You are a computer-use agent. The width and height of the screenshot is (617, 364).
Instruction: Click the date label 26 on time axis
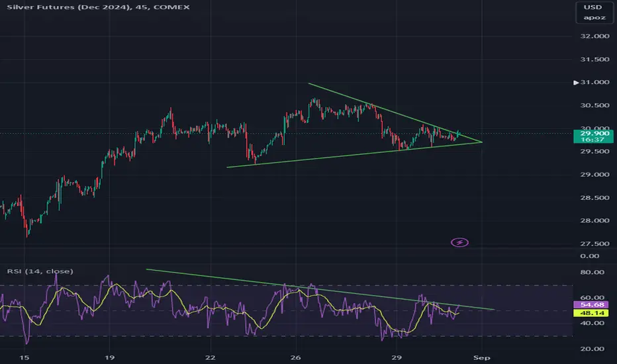(295, 357)
